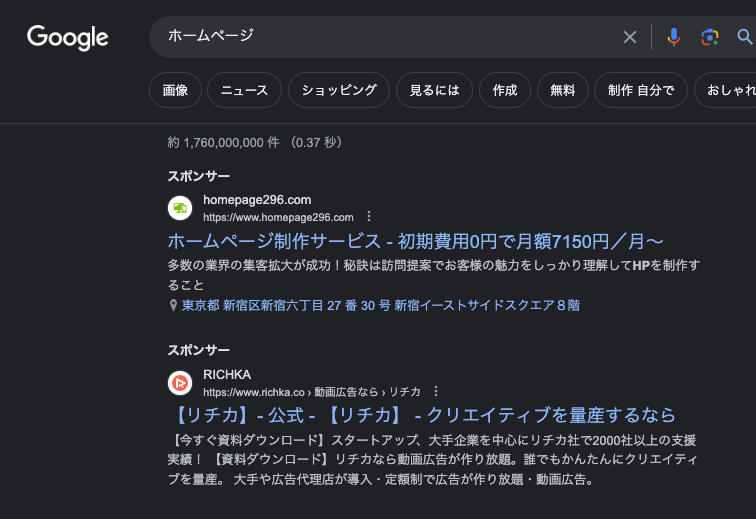The image size is (756, 519).
Task: Open the 東京都 新宿区 address link
Action: pyautogui.click(x=380, y=305)
